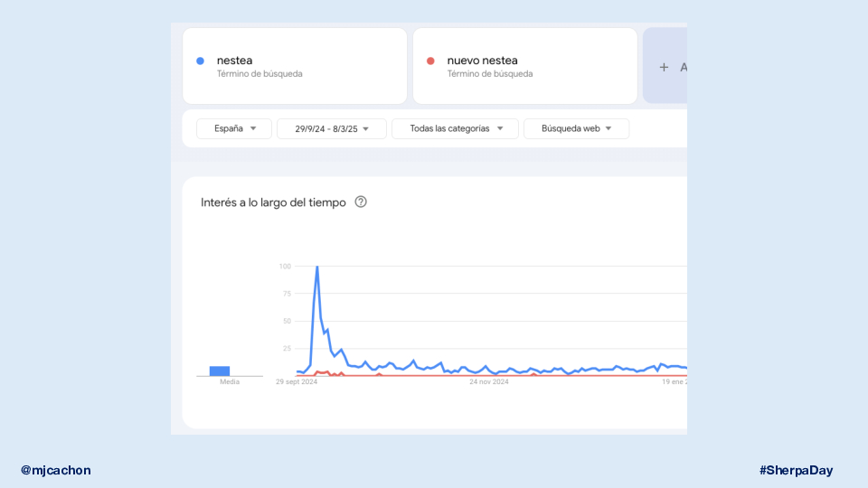Click the red dot beside nuevo nestea
The image size is (868, 488).
point(430,61)
